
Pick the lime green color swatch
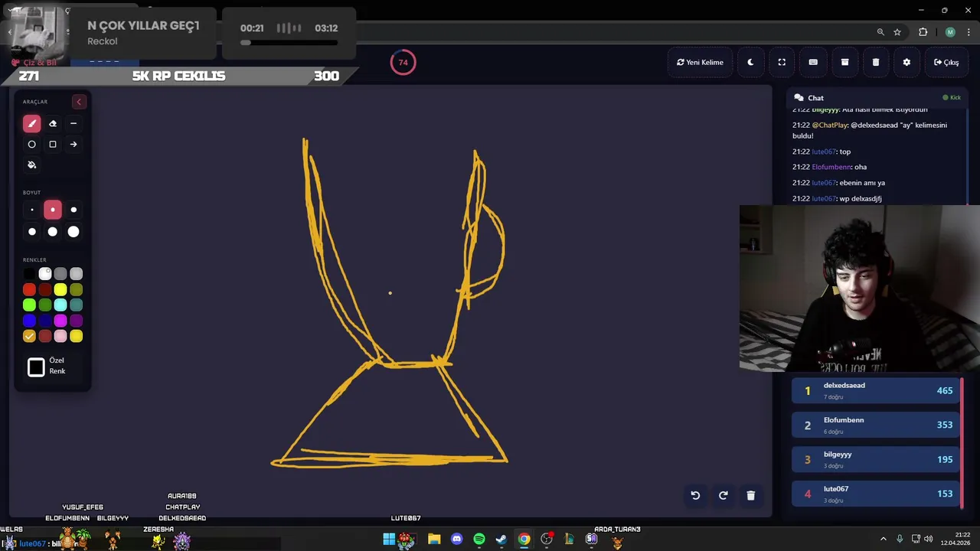[x=29, y=305]
